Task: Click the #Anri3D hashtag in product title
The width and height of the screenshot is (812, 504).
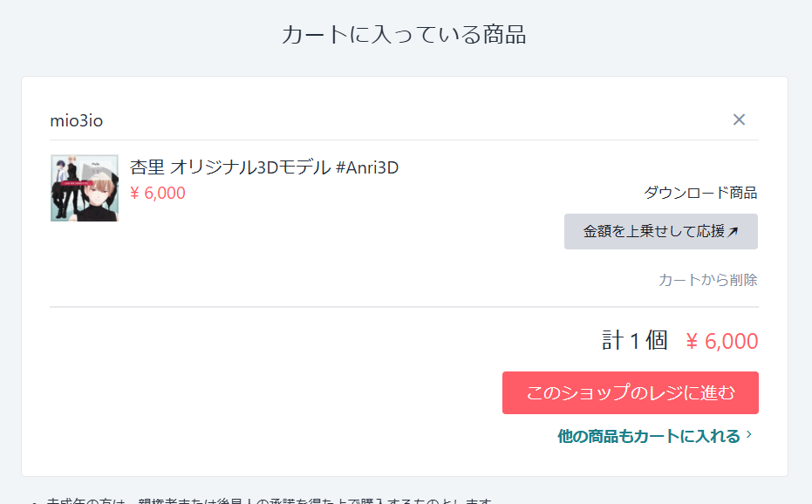Action: [x=367, y=167]
